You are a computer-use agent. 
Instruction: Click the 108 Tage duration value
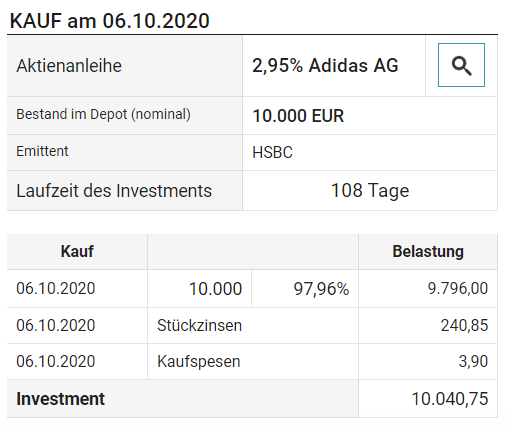pyautogui.click(x=370, y=191)
